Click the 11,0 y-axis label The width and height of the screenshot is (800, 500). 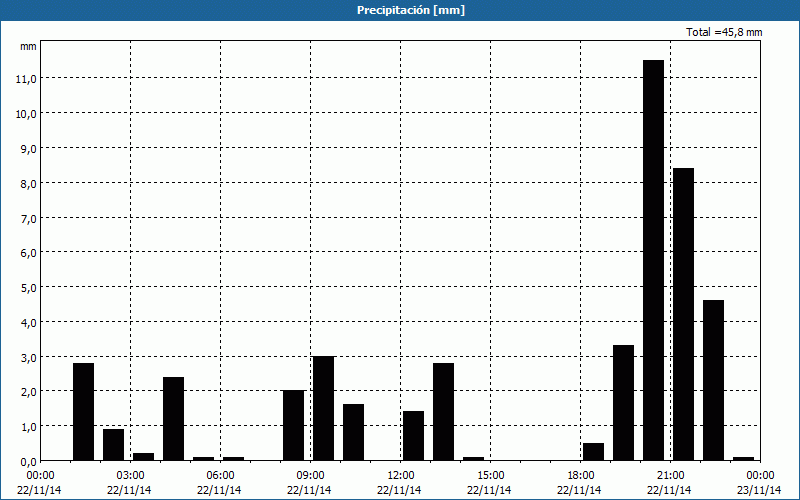(26, 79)
